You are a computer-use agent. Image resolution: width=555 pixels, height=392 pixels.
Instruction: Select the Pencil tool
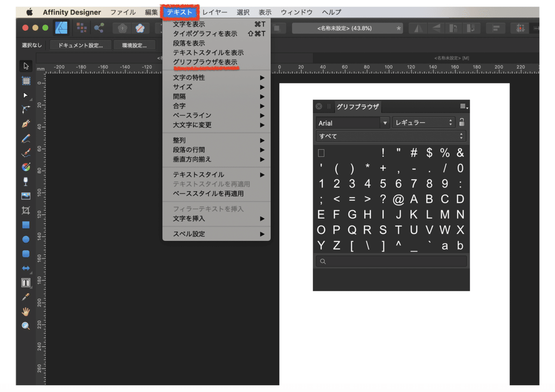(26, 138)
